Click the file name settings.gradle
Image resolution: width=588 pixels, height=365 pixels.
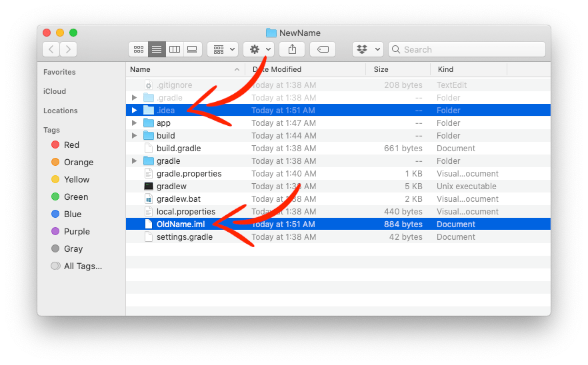[185, 237]
